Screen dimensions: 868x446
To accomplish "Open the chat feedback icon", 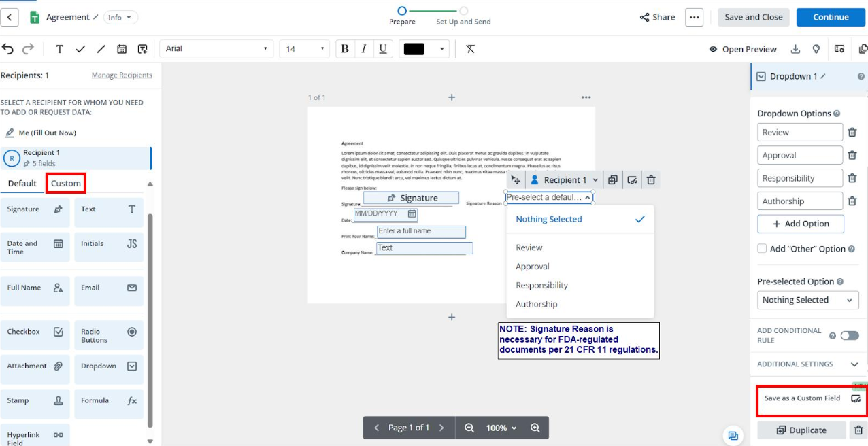I will click(733, 436).
